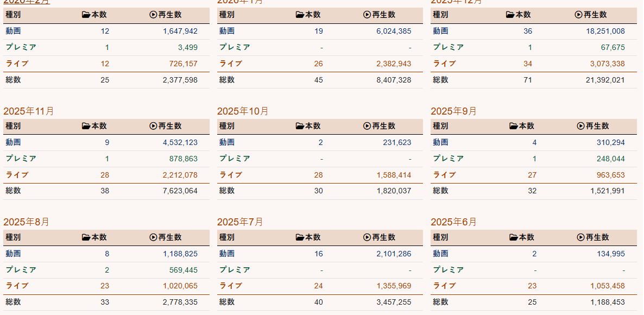The image size is (644, 315).
Task: Click the video views value 18,251,008
Action: coord(605,31)
